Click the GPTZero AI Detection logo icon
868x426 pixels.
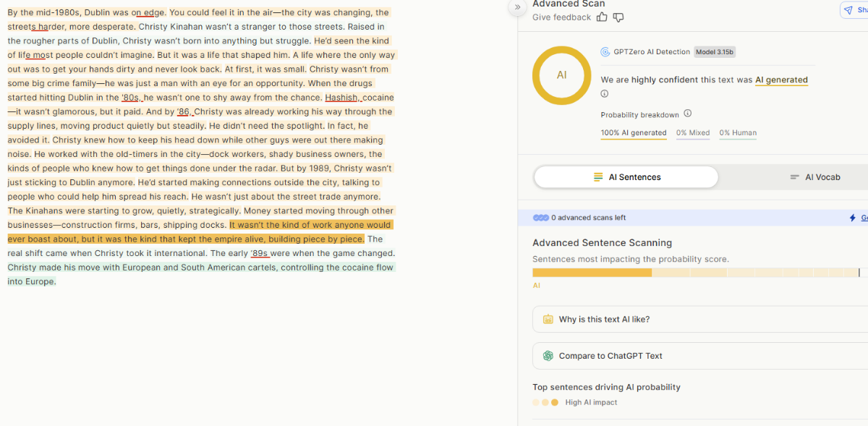(605, 52)
